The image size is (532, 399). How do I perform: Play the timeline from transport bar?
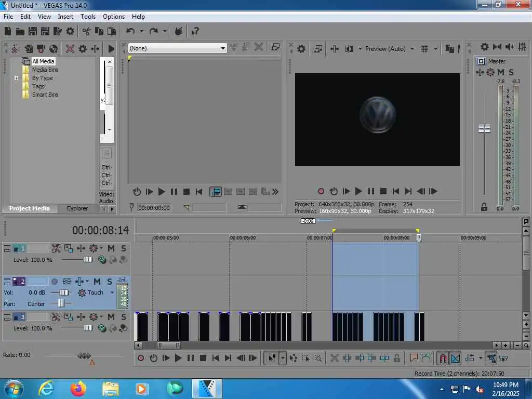[178, 358]
